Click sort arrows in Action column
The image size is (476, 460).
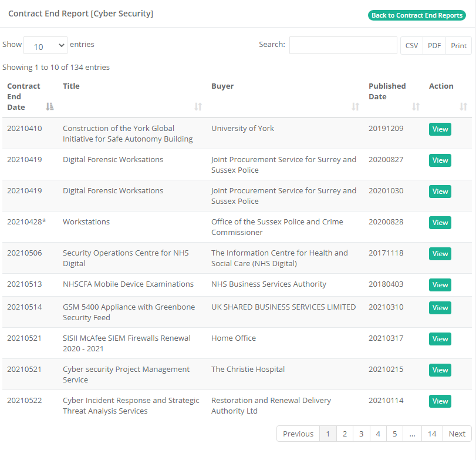[463, 106]
